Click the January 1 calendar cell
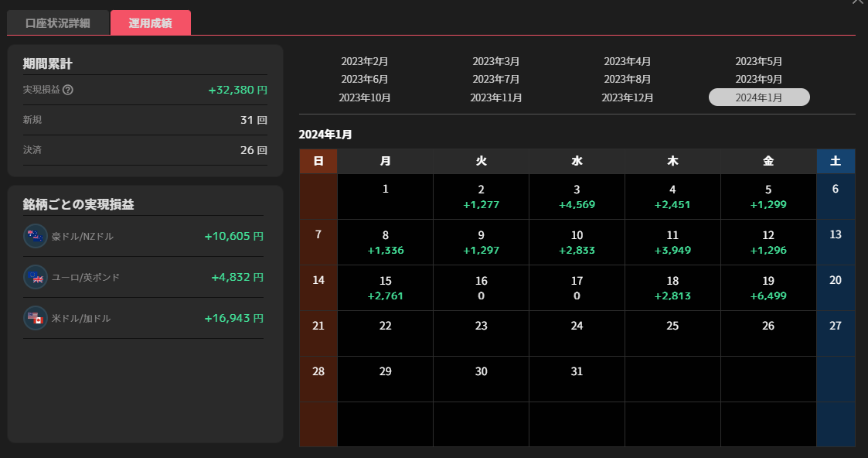 pyautogui.click(x=385, y=197)
